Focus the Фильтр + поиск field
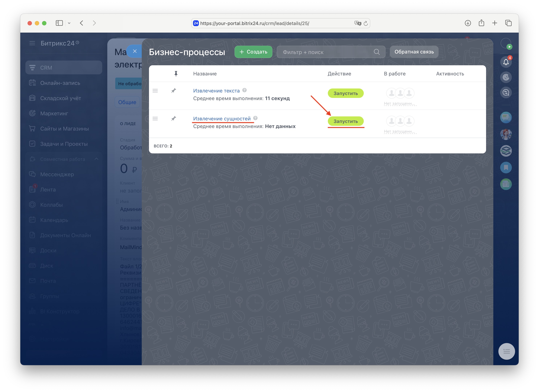The width and height of the screenshot is (539, 392). coord(326,52)
